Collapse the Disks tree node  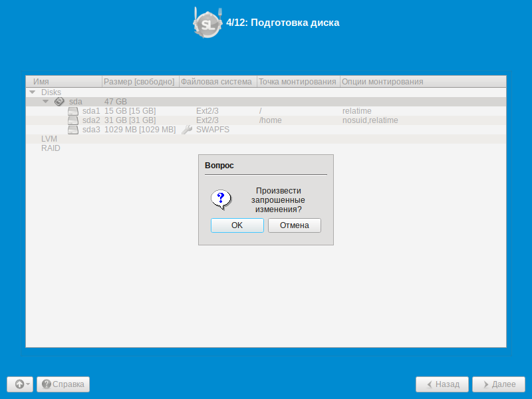[x=33, y=92]
